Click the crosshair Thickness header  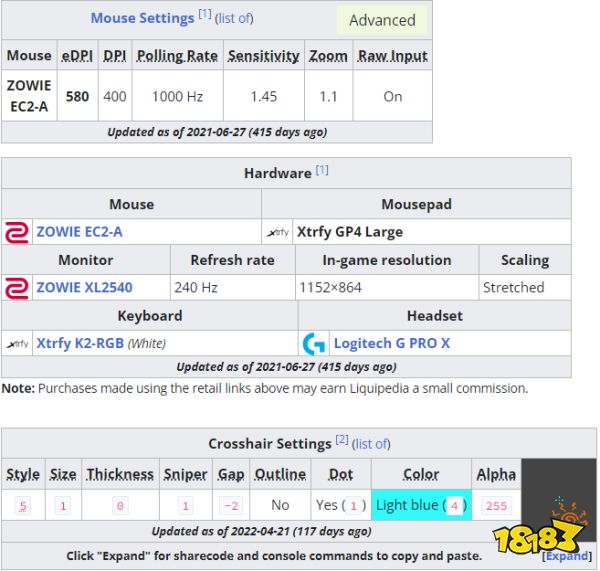120,475
